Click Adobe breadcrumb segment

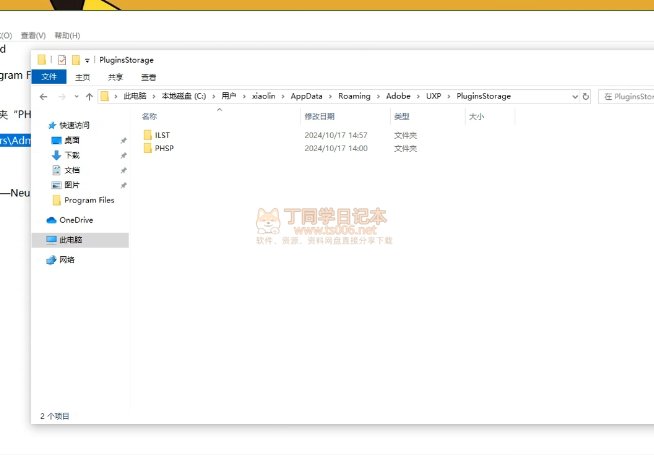pyautogui.click(x=398, y=96)
